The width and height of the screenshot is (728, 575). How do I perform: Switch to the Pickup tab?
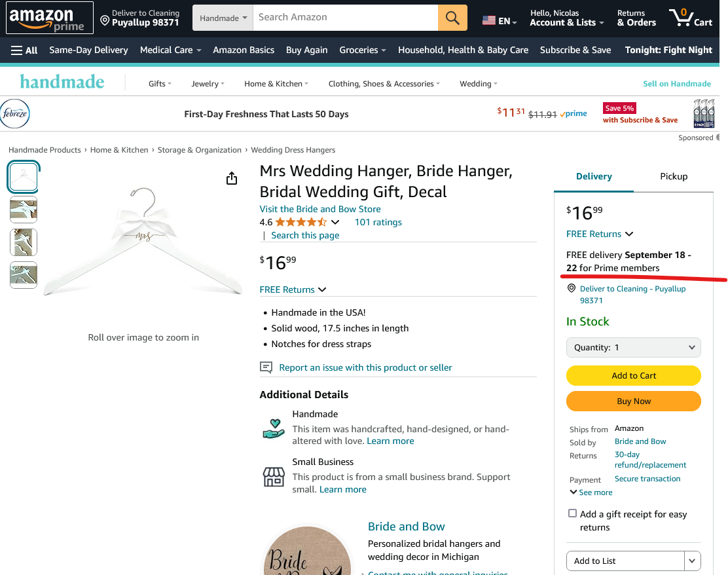click(x=673, y=176)
